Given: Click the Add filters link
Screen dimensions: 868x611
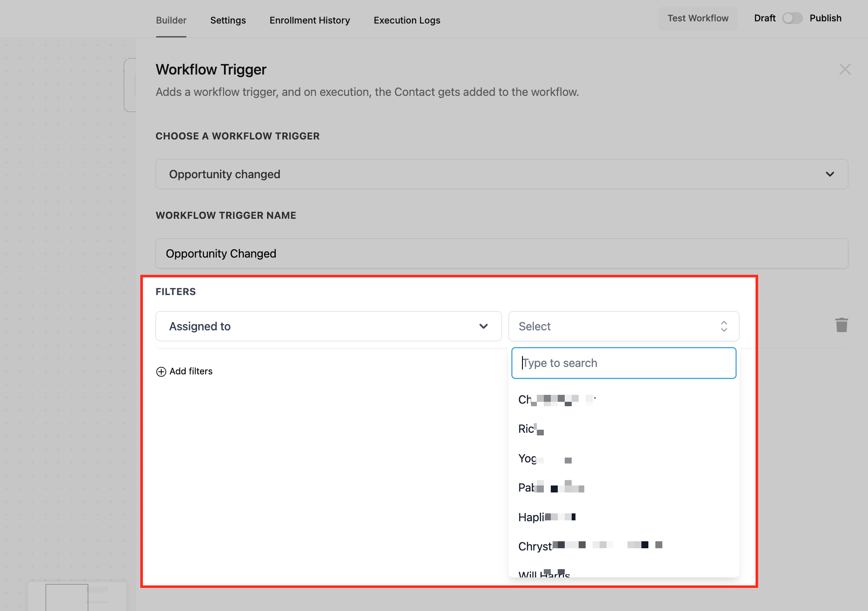Looking at the screenshot, I should coord(191,371).
